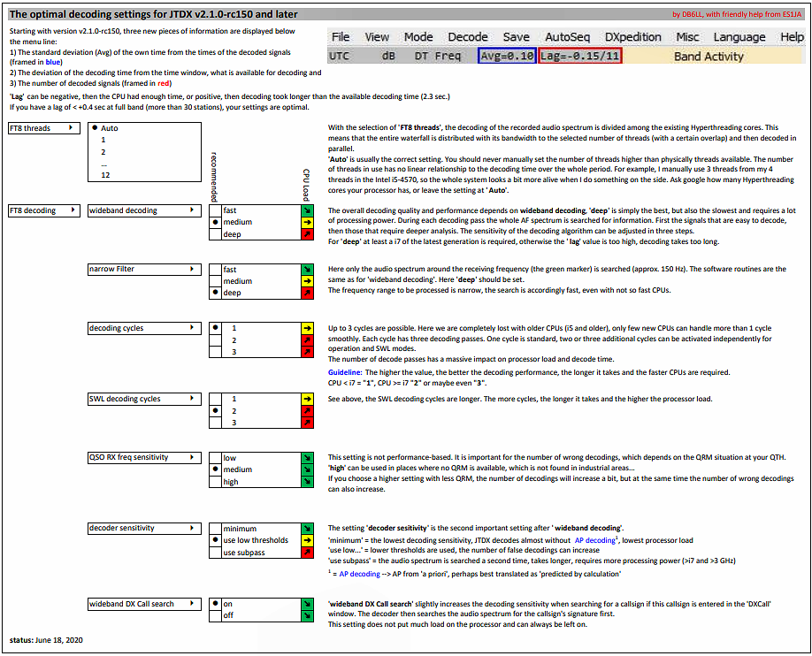The width and height of the screenshot is (812, 656).
Task: Click the yellow CPU load arrow next to 'medium' wideband decoding
Action: tap(307, 225)
